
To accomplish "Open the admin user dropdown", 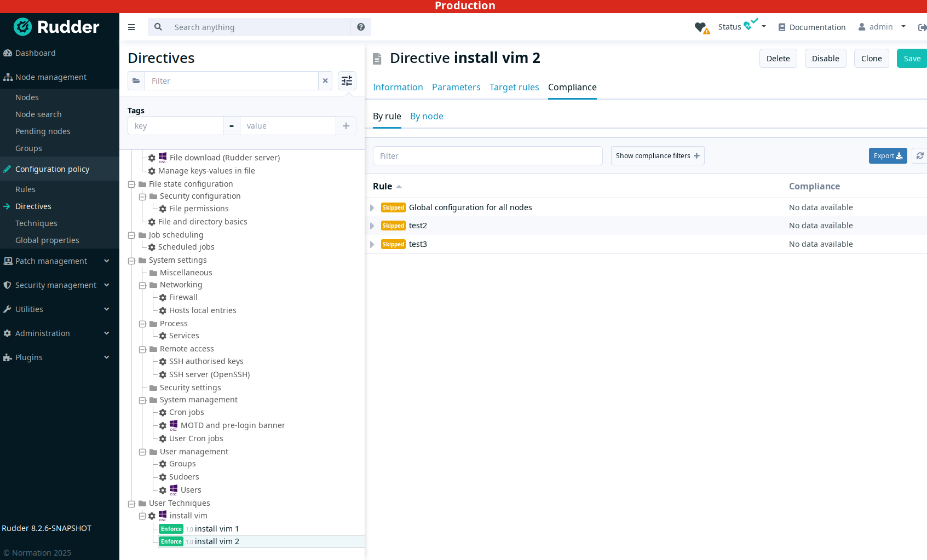I will coord(882,27).
